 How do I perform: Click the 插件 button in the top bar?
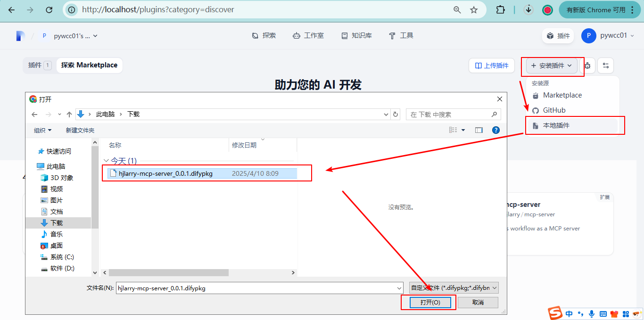pos(558,36)
